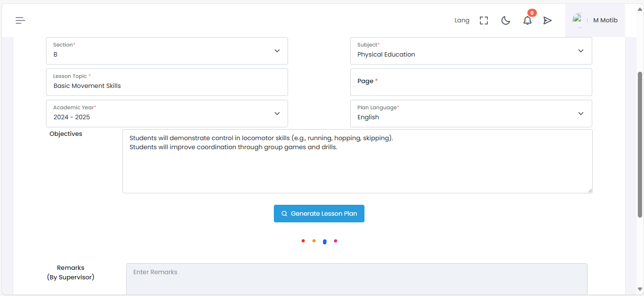Click inside the Enter Remarks textarea
The width and height of the screenshot is (644, 296).
pyautogui.click(x=356, y=278)
